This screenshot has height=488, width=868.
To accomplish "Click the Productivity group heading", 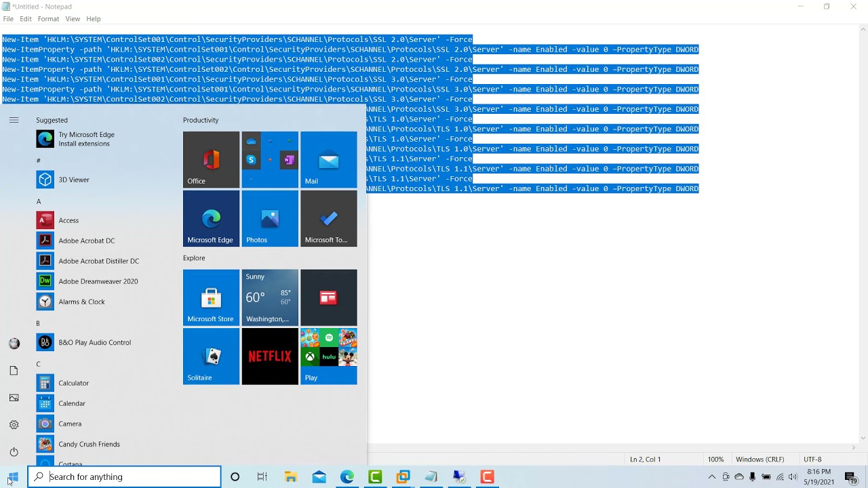I will tap(201, 120).
